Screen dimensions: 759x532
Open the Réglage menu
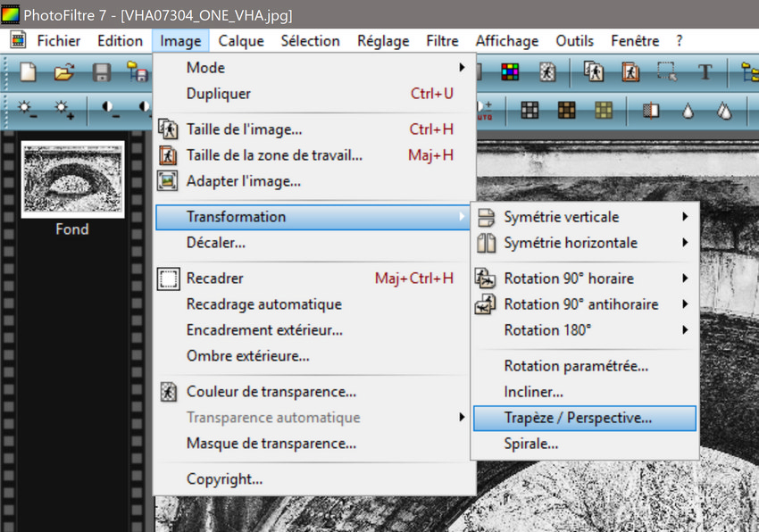click(x=383, y=41)
